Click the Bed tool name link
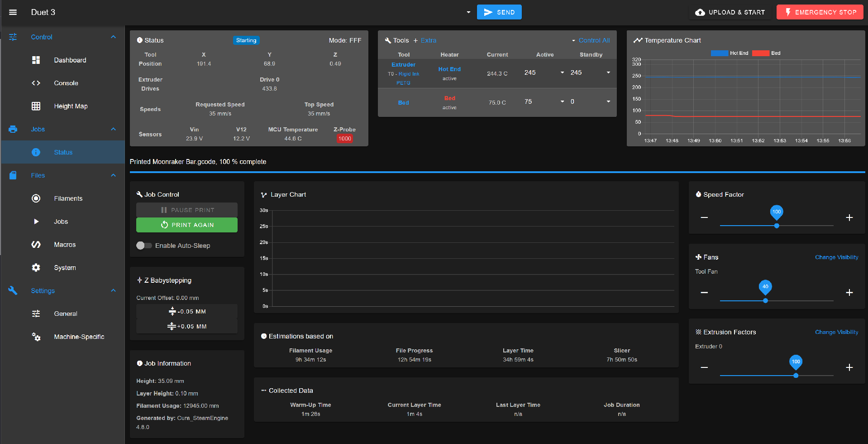 403,103
